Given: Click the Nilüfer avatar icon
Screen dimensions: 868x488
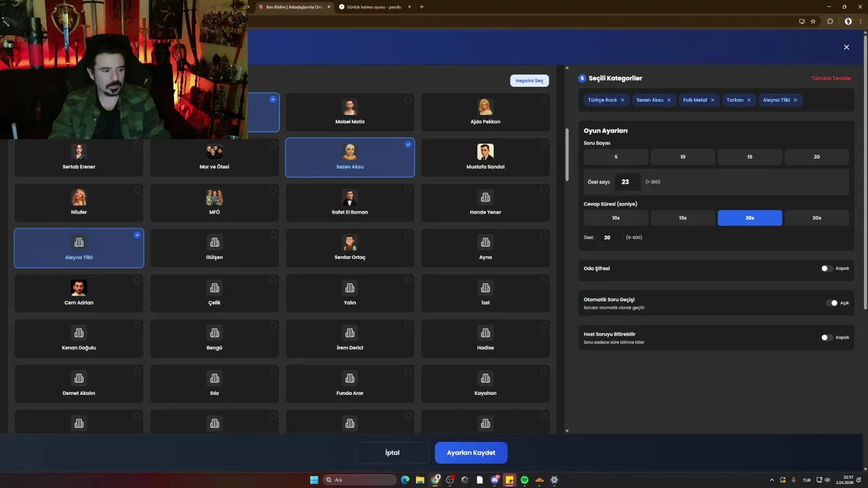Looking at the screenshot, I should (79, 197).
